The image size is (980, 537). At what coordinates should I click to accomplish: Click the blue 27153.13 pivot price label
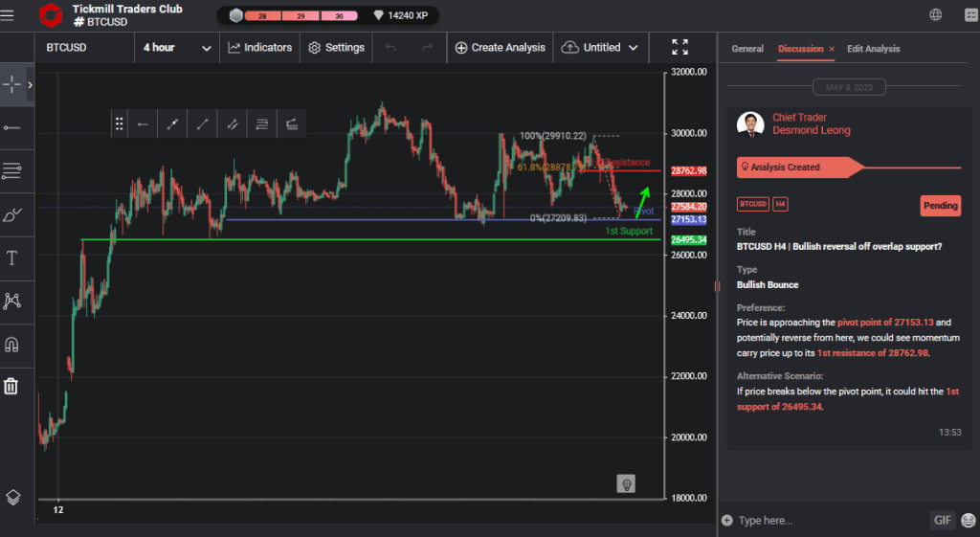[689, 219]
